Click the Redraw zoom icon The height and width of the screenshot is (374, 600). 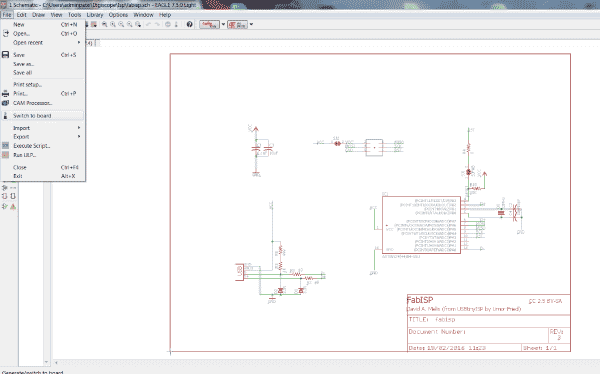[x=130, y=24]
